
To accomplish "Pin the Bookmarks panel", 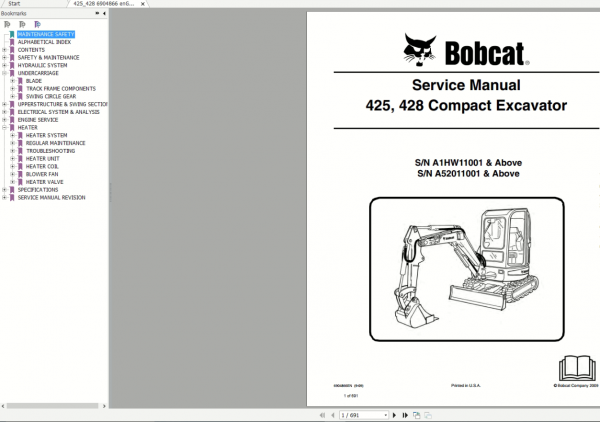I will [97, 13].
